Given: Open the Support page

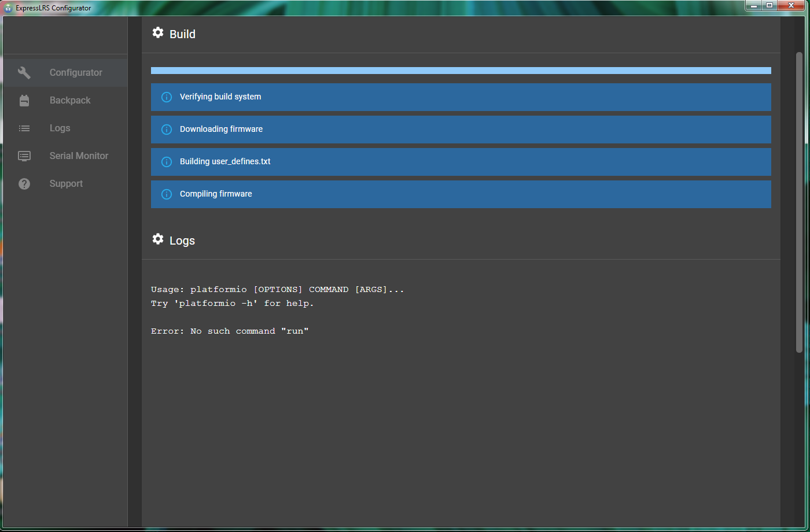Looking at the screenshot, I should [65, 184].
